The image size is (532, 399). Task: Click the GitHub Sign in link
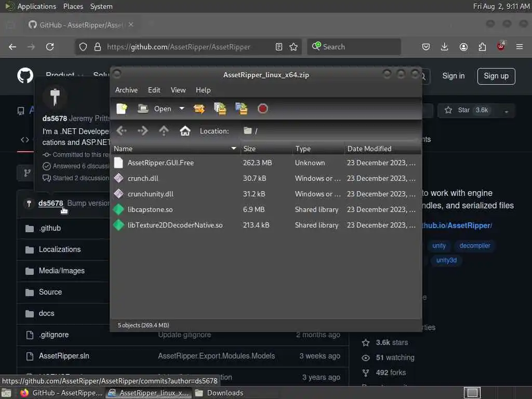(453, 76)
